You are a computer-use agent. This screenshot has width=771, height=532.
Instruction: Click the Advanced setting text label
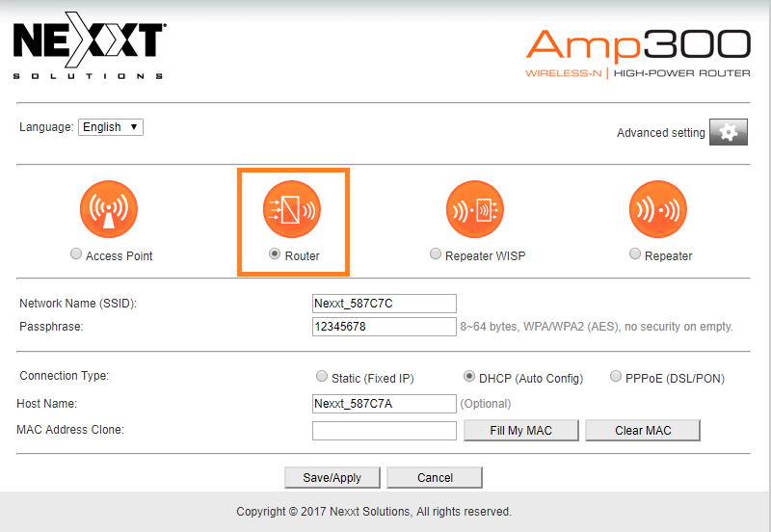point(661,133)
